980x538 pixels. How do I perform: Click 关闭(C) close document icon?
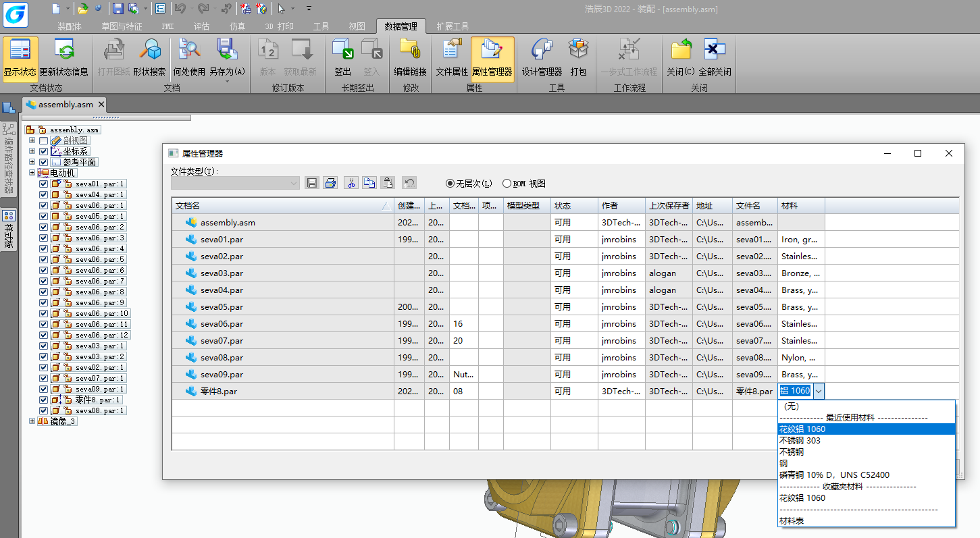681,51
